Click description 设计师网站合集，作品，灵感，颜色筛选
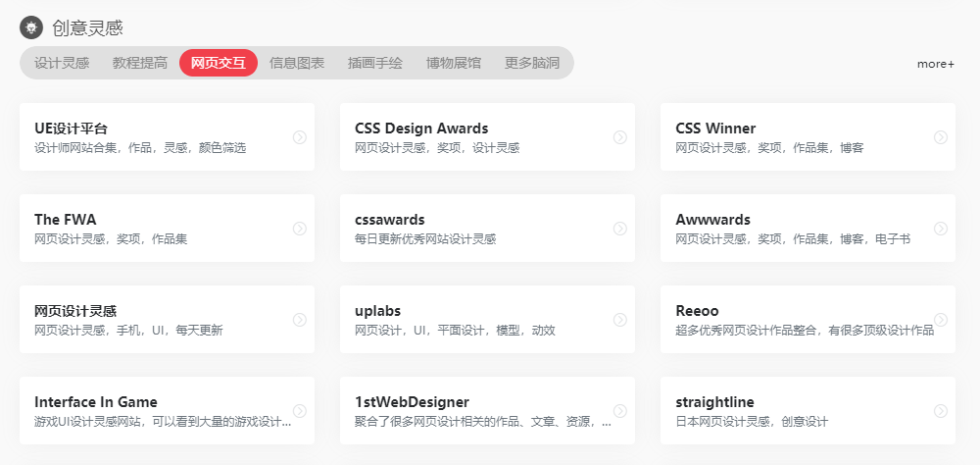Screen dimensions: 980x465 (140, 148)
